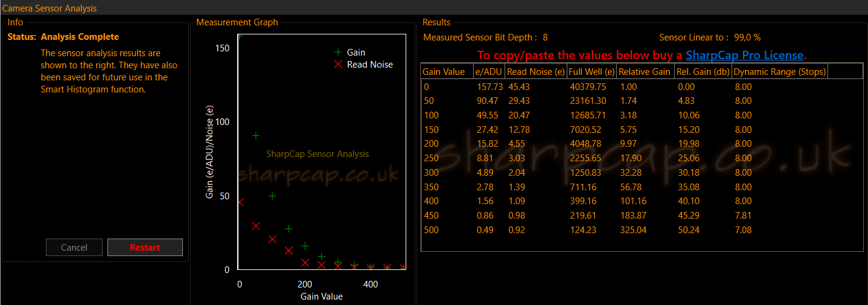Click the Measured Sensor Bit Depth label
The height and width of the screenshot is (305, 868).
[480, 37]
